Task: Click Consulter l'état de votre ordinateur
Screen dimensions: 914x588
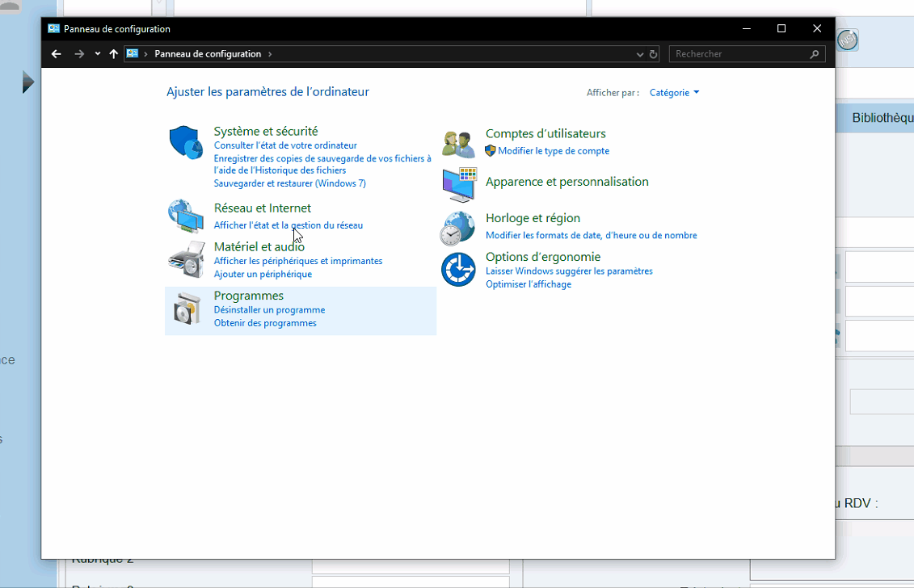Action: (x=285, y=145)
